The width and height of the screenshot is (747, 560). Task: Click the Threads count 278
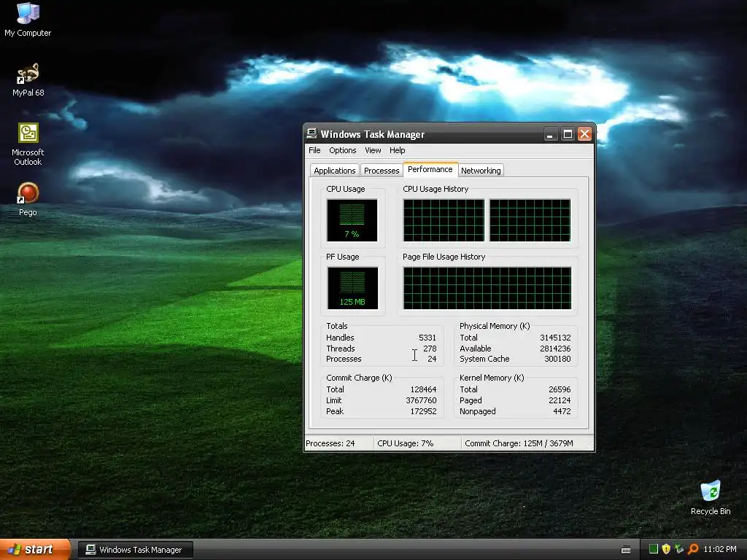click(x=430, y=349)
